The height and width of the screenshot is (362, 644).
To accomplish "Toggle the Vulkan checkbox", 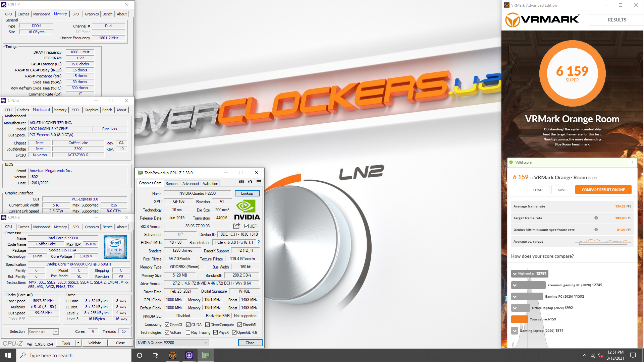I will [x=167, y=332].
